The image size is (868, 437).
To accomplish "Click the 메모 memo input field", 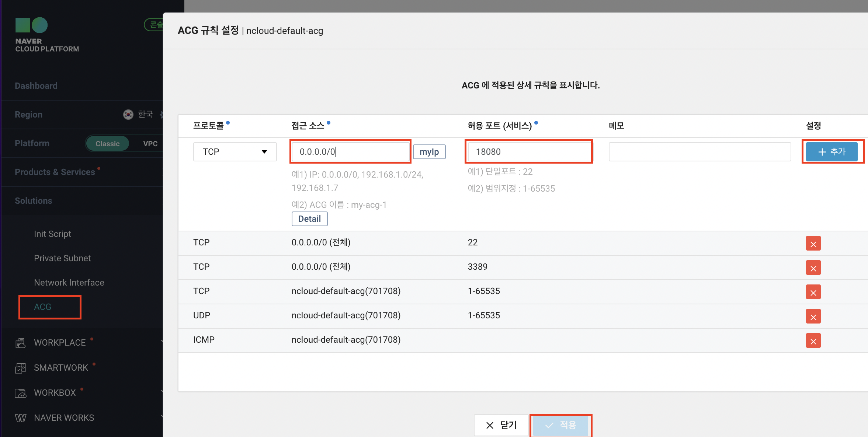I will (699, 152).
